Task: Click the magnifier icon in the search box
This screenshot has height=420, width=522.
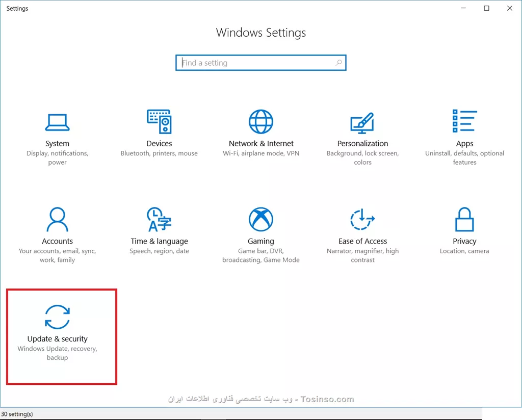Action: pyautogui.click(x=338, y=63)
